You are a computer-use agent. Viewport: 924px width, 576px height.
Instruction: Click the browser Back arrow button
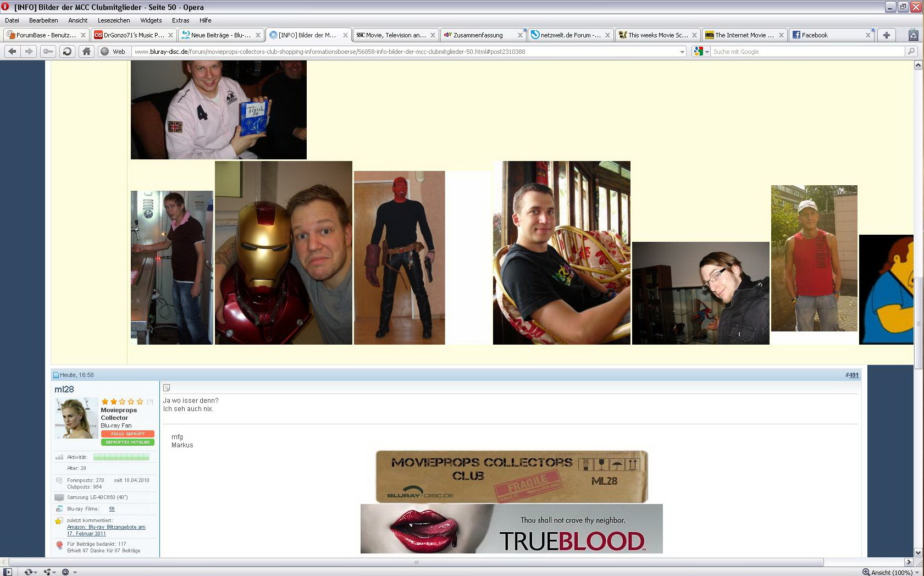(12, 51)
